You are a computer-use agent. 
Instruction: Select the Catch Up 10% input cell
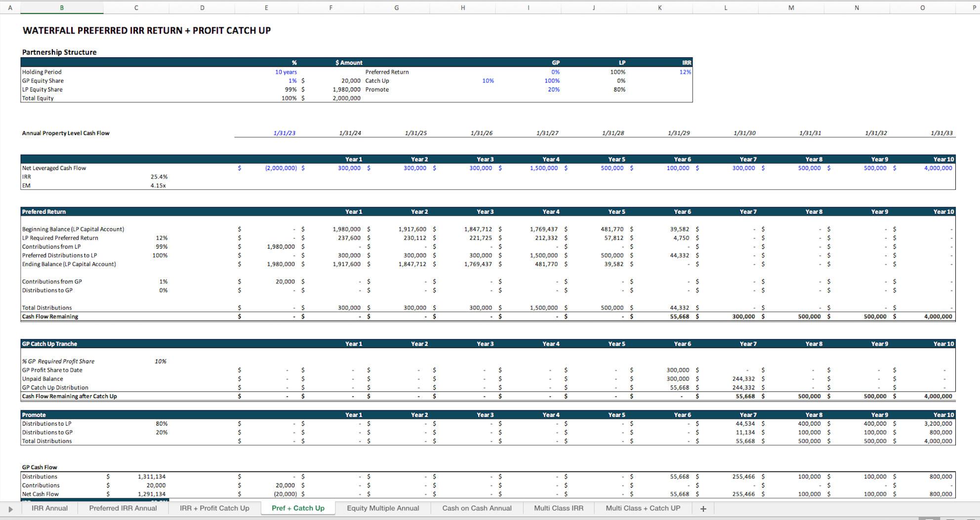pyautogui.click(x=488, y=81)
